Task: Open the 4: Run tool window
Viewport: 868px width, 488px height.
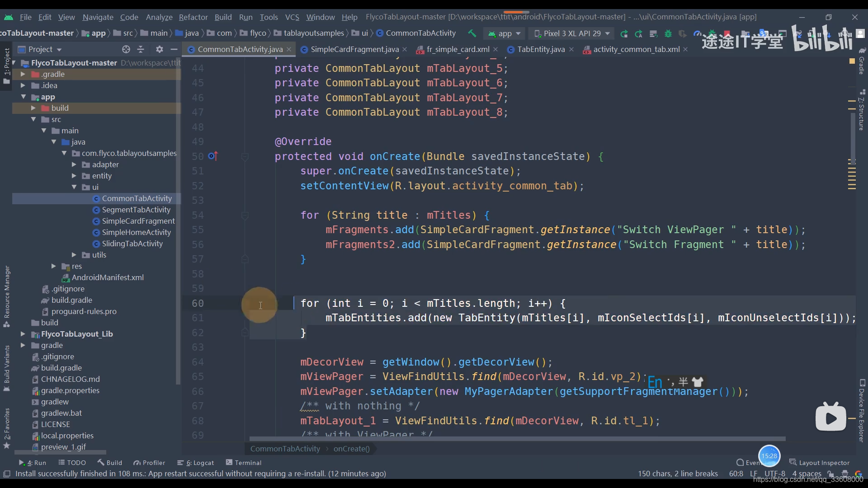Action: pyautogui.click(x=33, y=463)
